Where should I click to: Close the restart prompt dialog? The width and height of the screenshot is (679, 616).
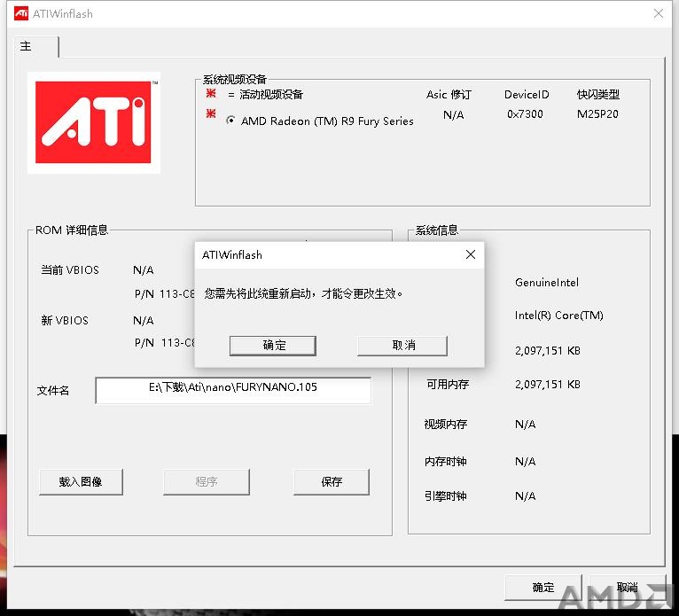pos(471,254)
